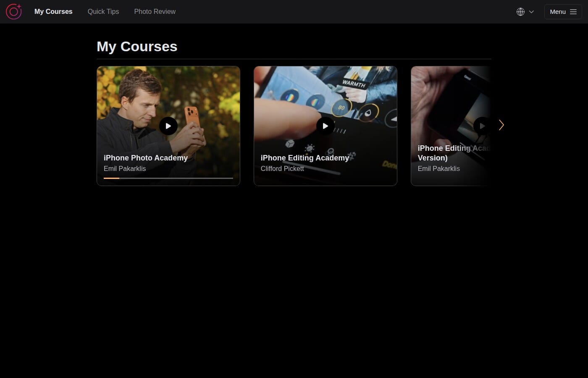Screen dimensions: 588x378
Task: Switch to the Quick Tips tab
Action: 103,12
